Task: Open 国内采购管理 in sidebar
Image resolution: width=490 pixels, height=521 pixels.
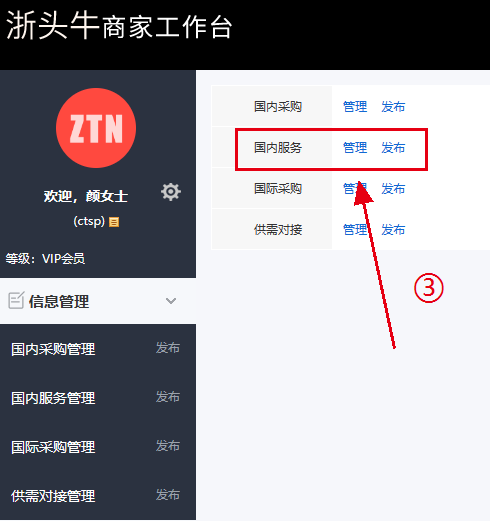Action: [53, 349]
